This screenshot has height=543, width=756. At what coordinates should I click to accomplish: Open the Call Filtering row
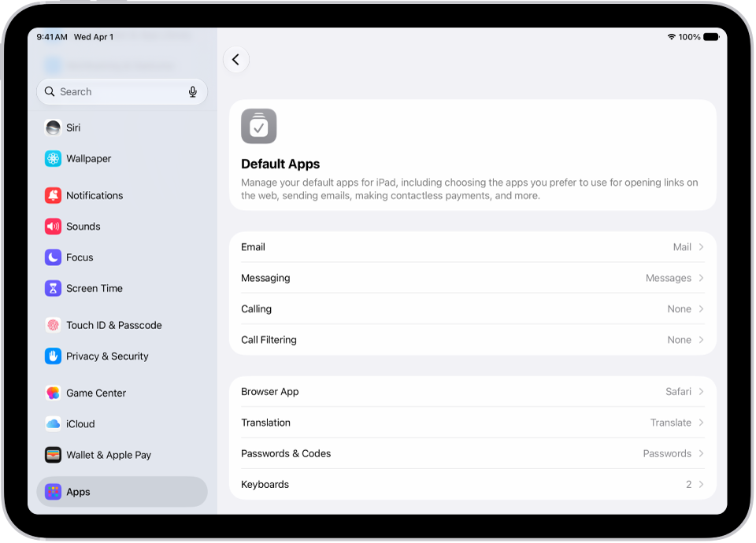[x=472, y=340]
